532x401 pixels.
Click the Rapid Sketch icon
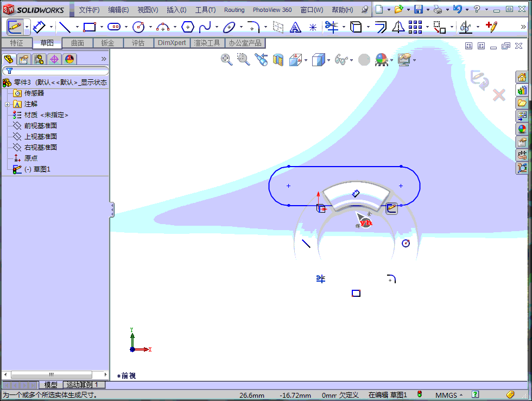click(491, 27)
